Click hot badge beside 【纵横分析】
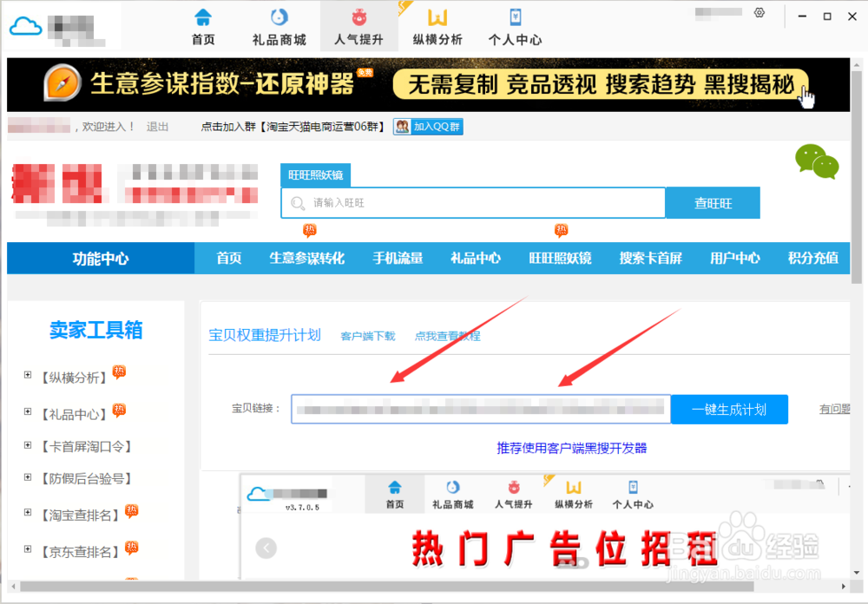Viewport: 868px width, 604px height. [119, 372]
